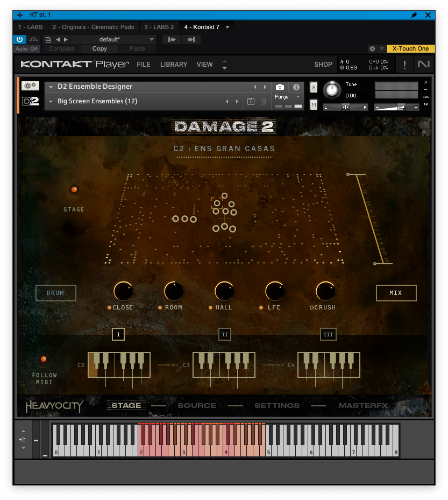Image resolution: width=448 pixels, height=500 pixels.
Task: Toggle the STAGE orange light button
Action: [x=74, y=189]
